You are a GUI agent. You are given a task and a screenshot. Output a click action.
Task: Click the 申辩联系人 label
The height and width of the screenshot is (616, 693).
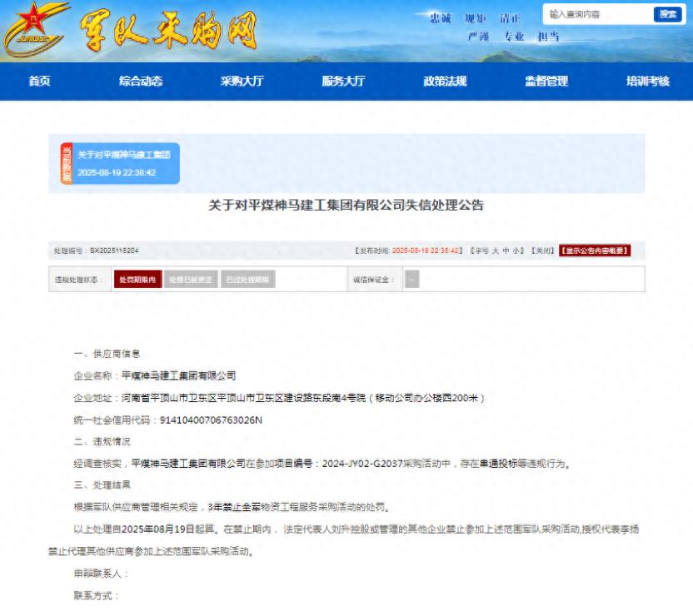pyautogui.click(x=100, y=574)
